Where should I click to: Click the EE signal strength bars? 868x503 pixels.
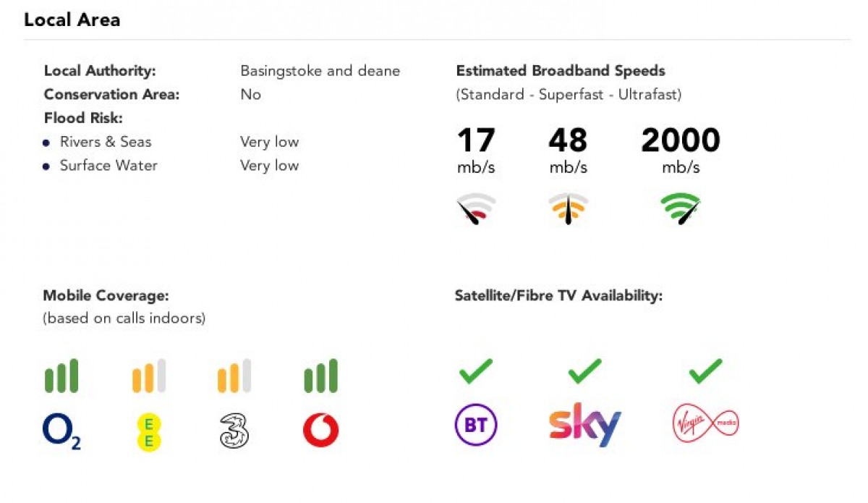tap(148, 376)
